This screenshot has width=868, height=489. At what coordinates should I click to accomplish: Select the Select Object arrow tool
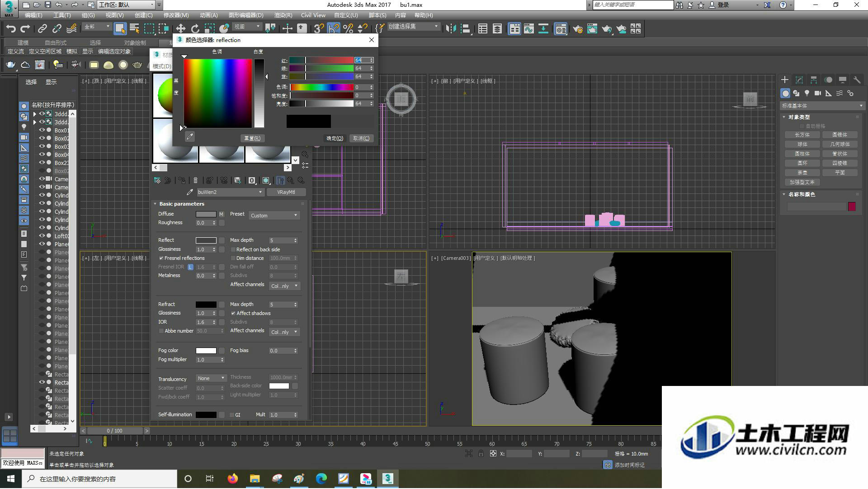coord(120,28)
